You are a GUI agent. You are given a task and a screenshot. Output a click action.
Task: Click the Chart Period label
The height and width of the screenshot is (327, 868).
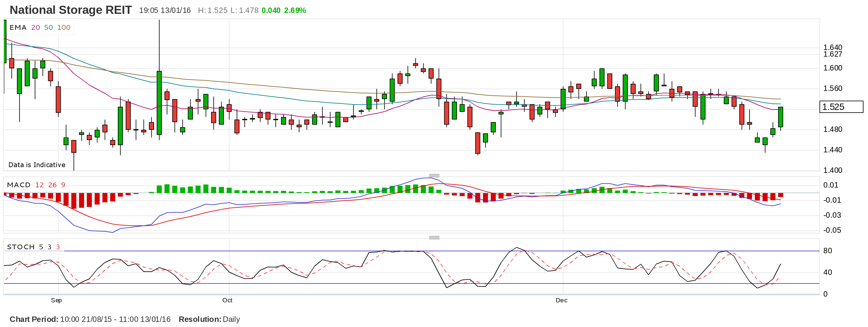(x=34, y=319)
